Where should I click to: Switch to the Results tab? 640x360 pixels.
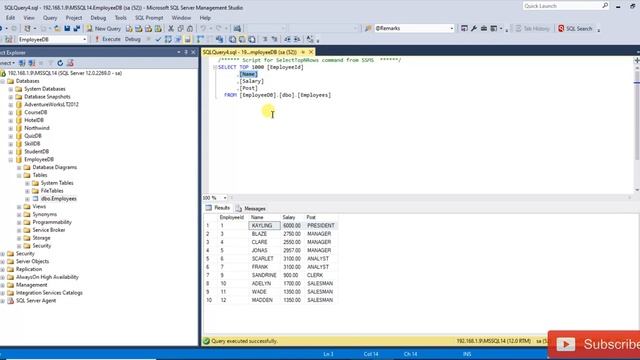(218, 208)
